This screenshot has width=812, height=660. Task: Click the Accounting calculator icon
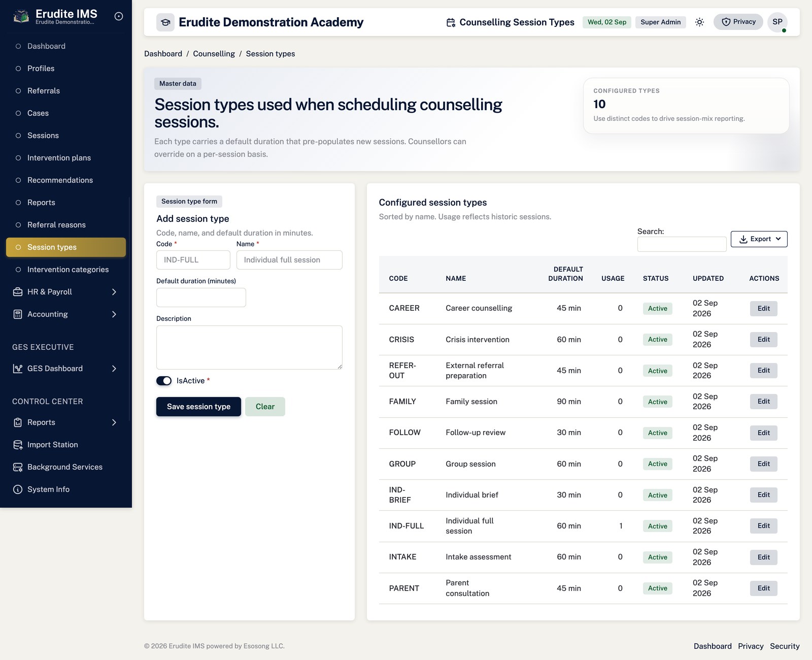(x=18, y=314)
